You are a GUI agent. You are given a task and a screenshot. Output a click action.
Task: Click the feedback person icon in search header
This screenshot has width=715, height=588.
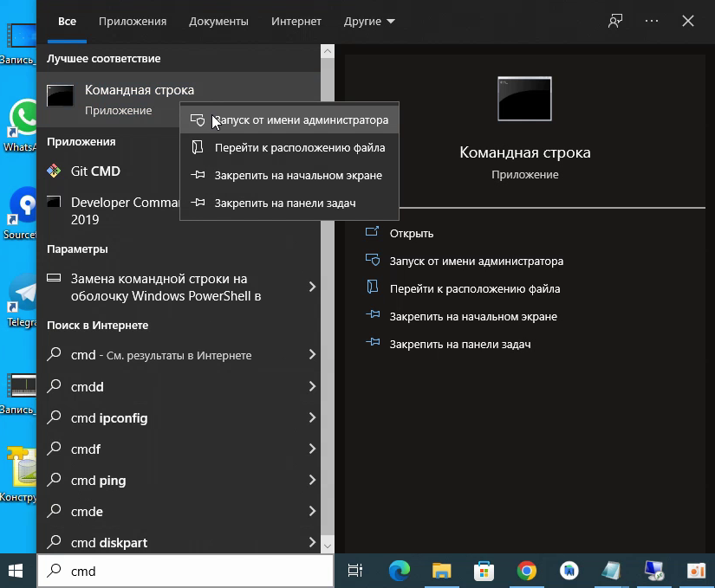click(615, 21)
